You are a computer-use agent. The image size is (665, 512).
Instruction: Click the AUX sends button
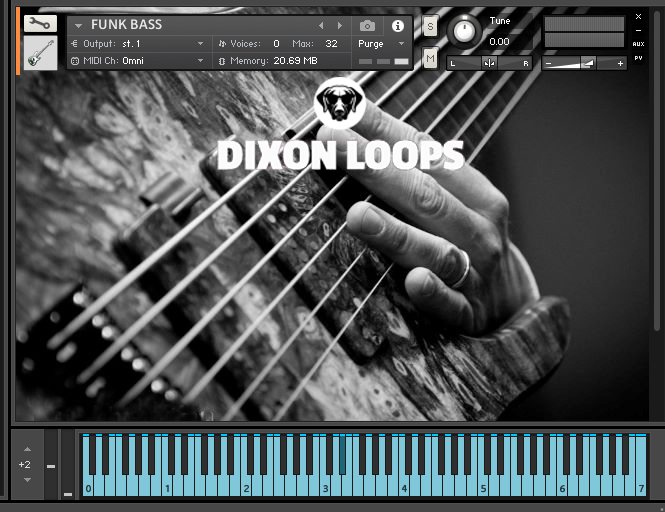(638, 44)
